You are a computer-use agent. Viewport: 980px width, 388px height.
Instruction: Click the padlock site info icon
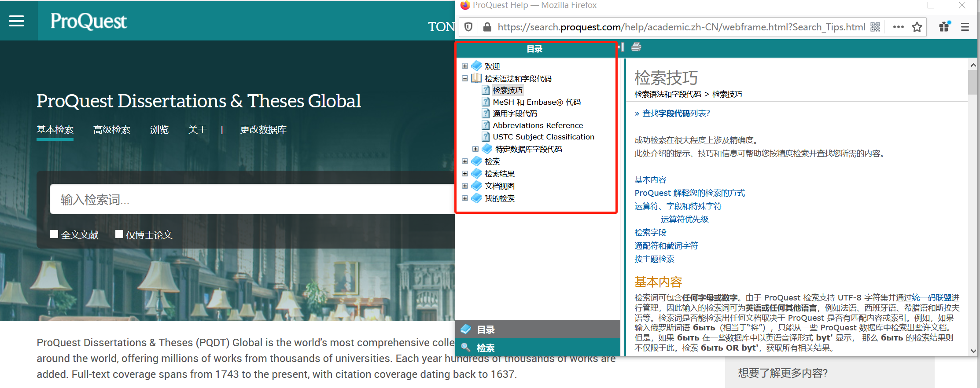[487, 27]
